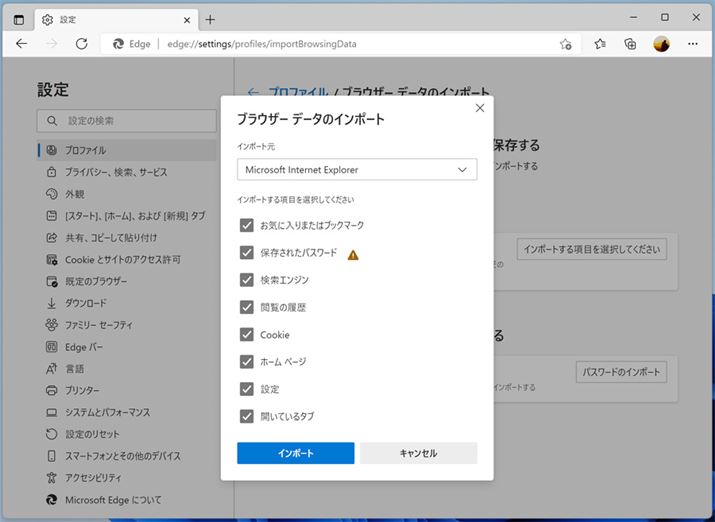Close the import dialog with X
The image size is (715, 522).
[480, 108]
